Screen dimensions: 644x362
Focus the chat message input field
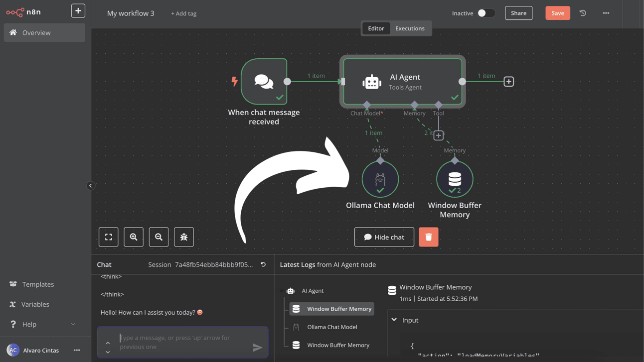click(182, 342)
